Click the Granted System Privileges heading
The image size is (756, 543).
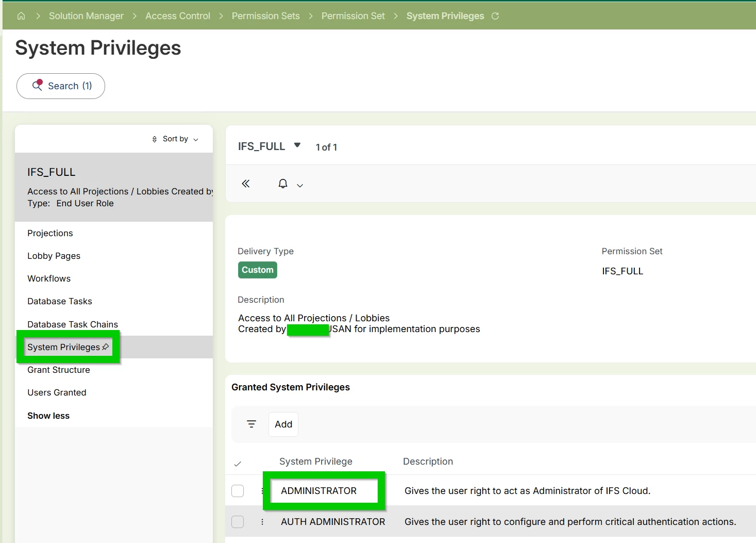(x=291, y=387)
